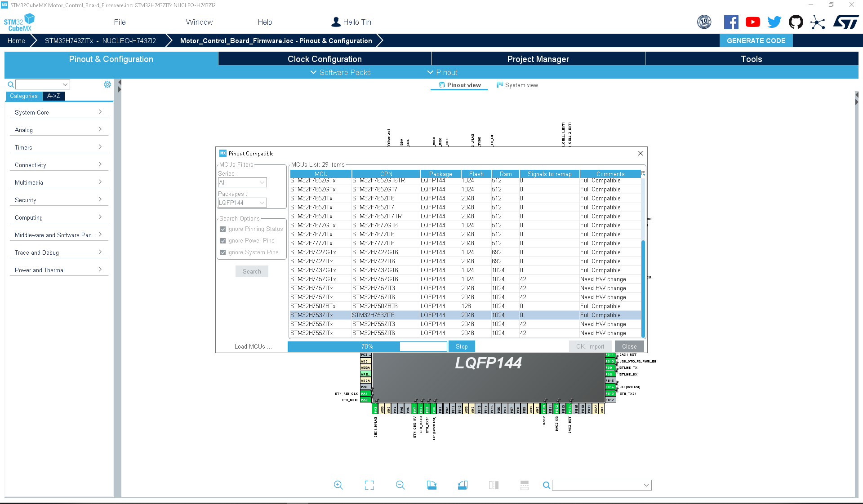The height and width of the screenshot is (504, 863).
Task: Toggle the Ignore System Pins checkbox
Action: [223, 252]
